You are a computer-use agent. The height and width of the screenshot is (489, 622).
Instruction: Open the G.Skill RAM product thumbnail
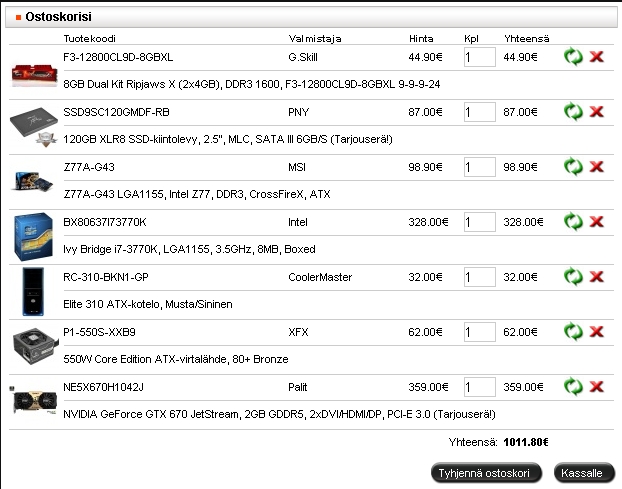[x=30, y=72]
